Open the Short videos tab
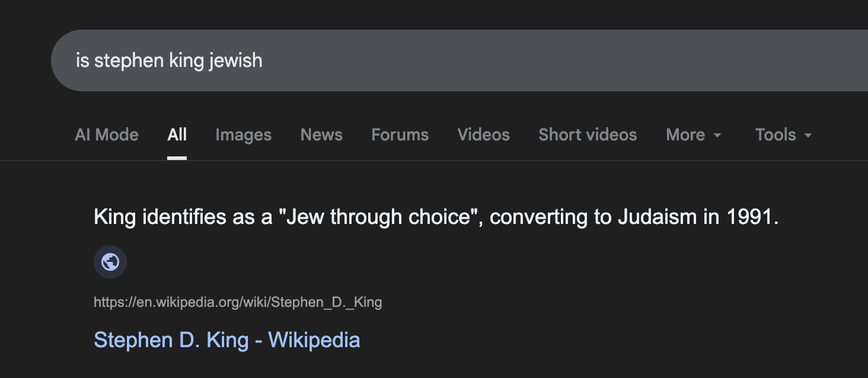 pos(588,135)
